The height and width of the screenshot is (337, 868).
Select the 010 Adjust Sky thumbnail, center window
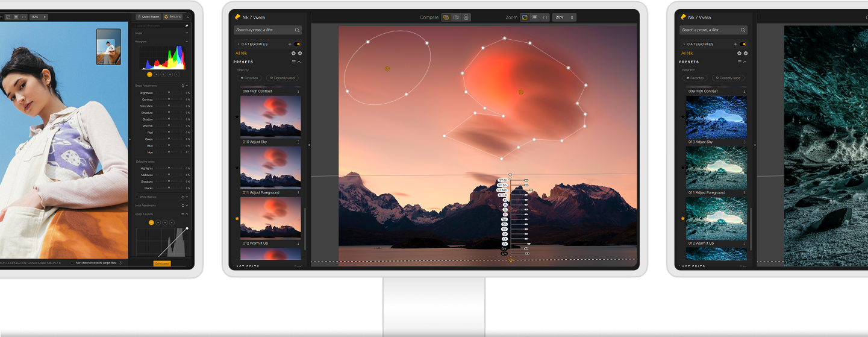(x=270, y=116)
